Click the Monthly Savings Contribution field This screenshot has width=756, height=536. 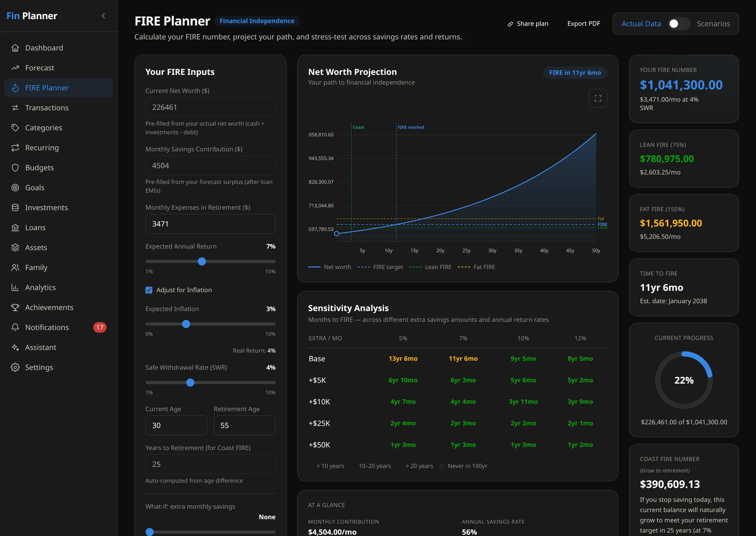210,166
